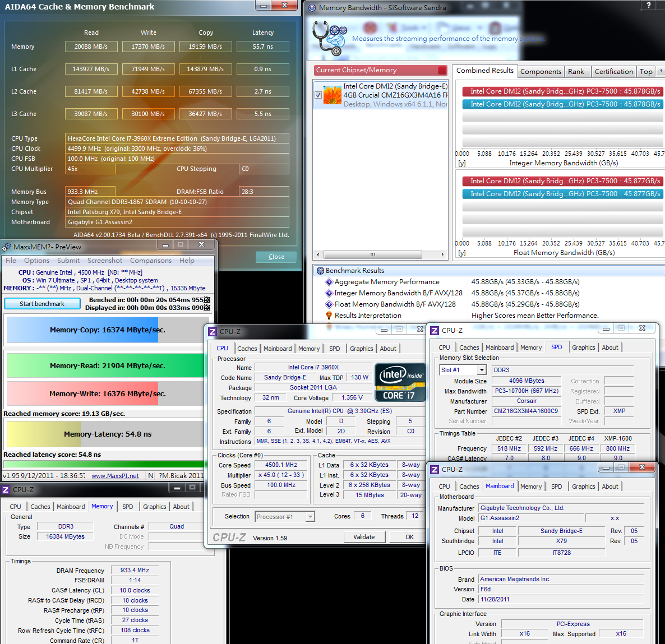Click the help question mark button in Sandra

point(649,5)
